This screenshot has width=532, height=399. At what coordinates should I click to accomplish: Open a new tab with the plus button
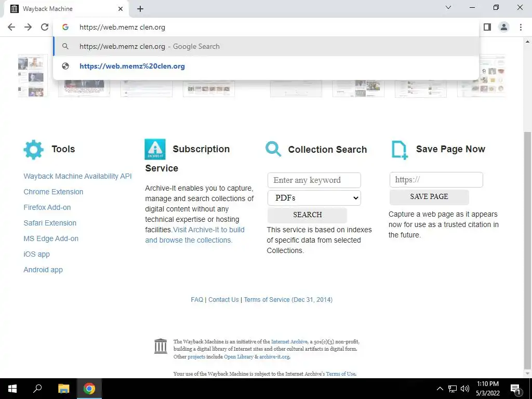[x=140, y=9]
